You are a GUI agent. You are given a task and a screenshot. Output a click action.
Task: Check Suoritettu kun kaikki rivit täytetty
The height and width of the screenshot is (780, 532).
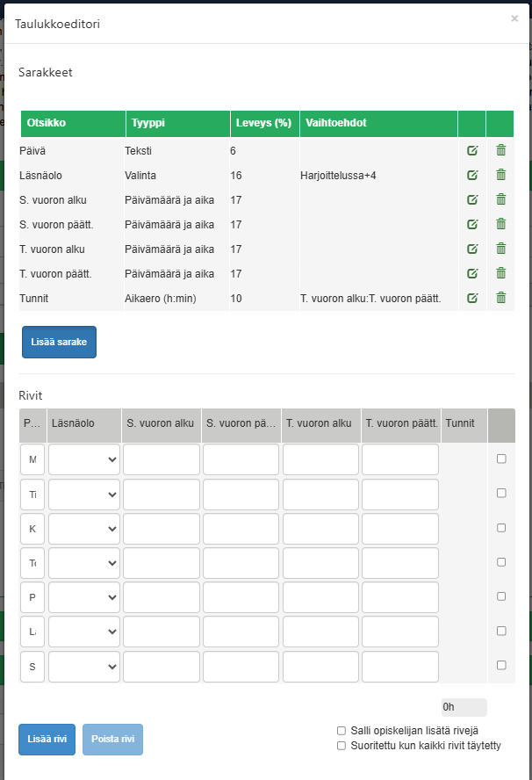341,746
